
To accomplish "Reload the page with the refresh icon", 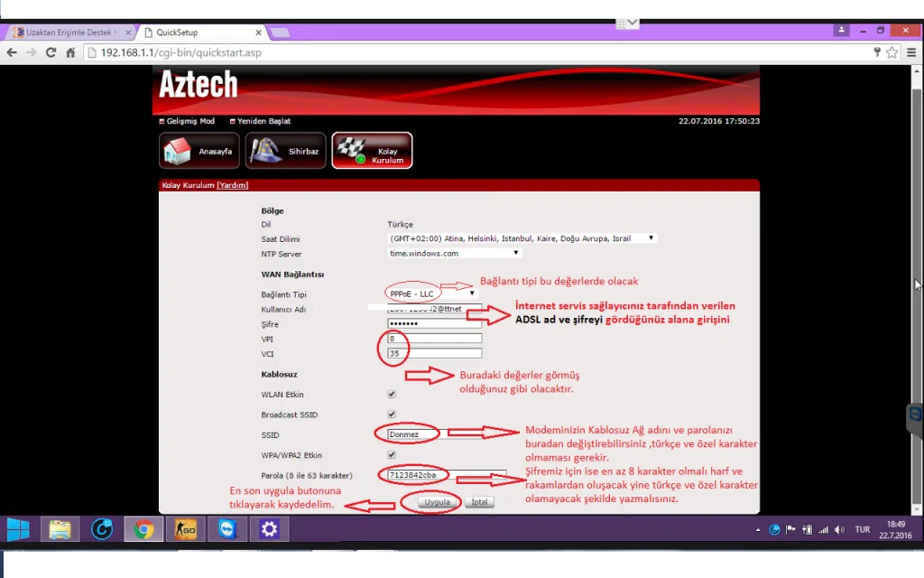I will click(51, 52).
